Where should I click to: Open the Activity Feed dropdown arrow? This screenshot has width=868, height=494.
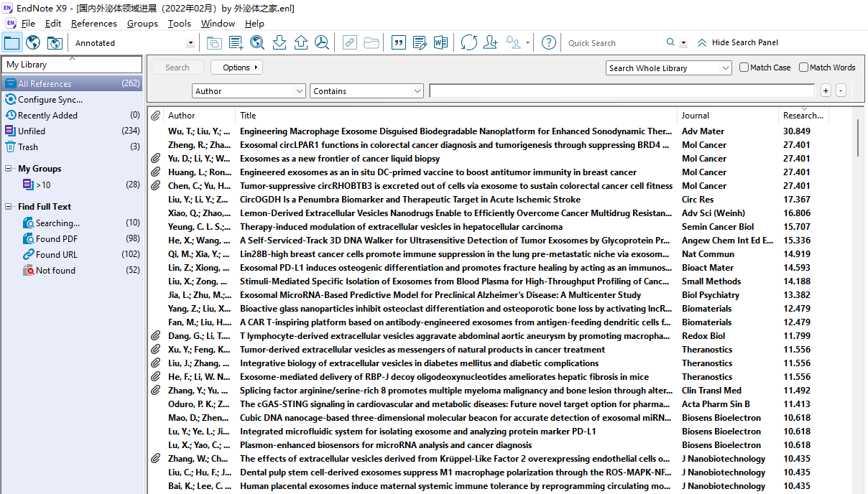(x=528, y=43)
